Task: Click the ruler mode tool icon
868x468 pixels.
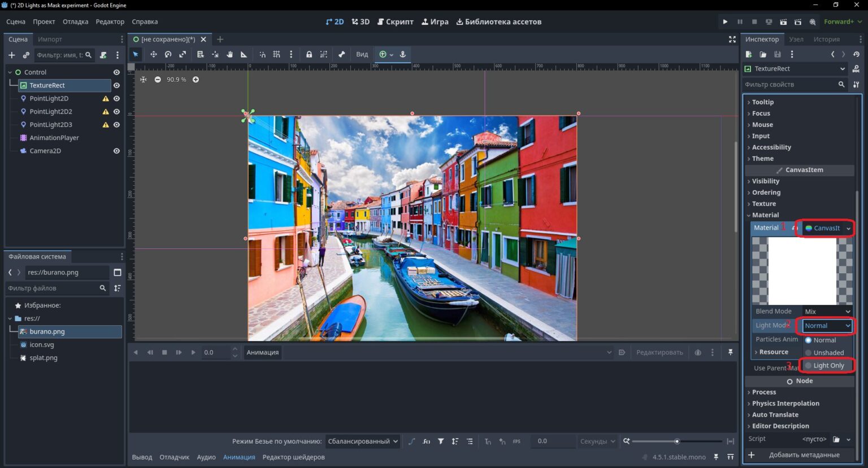Action: pyautogui.click(x=244, y=54)
